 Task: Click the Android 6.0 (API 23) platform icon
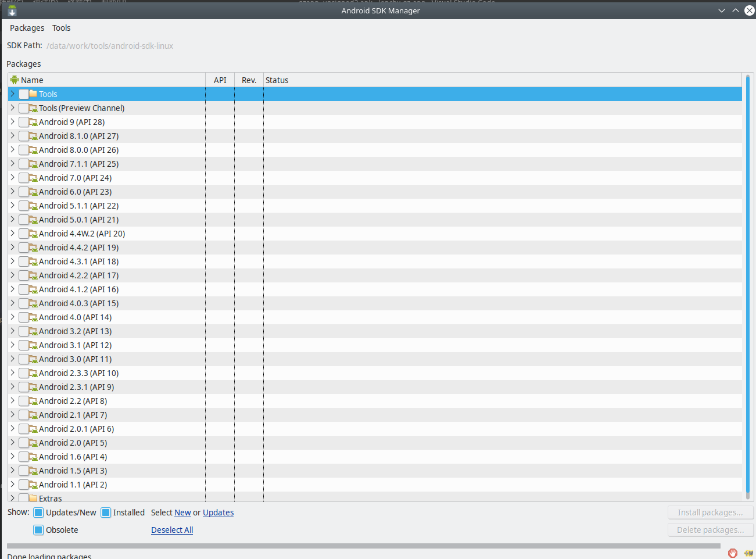pos(33,192)
